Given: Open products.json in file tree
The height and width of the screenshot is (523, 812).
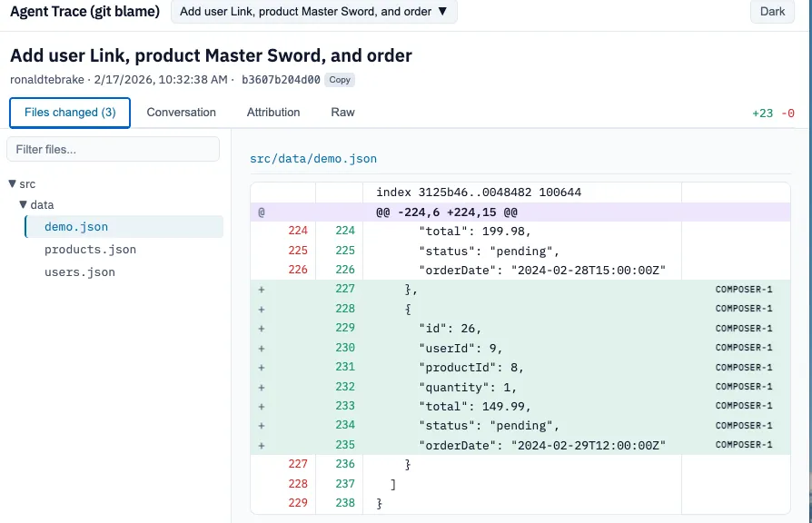Looking at the screenshot, I should click(90, 250).
